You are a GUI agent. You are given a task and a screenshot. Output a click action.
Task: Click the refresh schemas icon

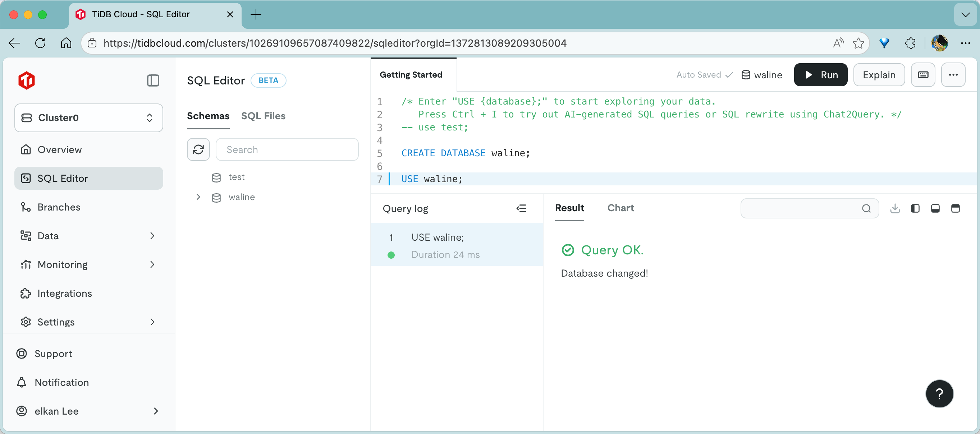tap(198, 149)
